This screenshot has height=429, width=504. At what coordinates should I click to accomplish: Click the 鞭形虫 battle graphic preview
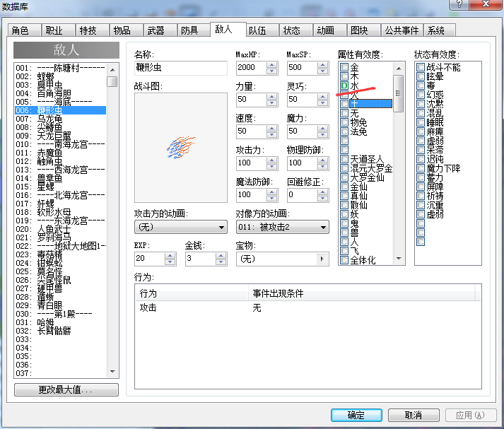(x=181, y=148)
